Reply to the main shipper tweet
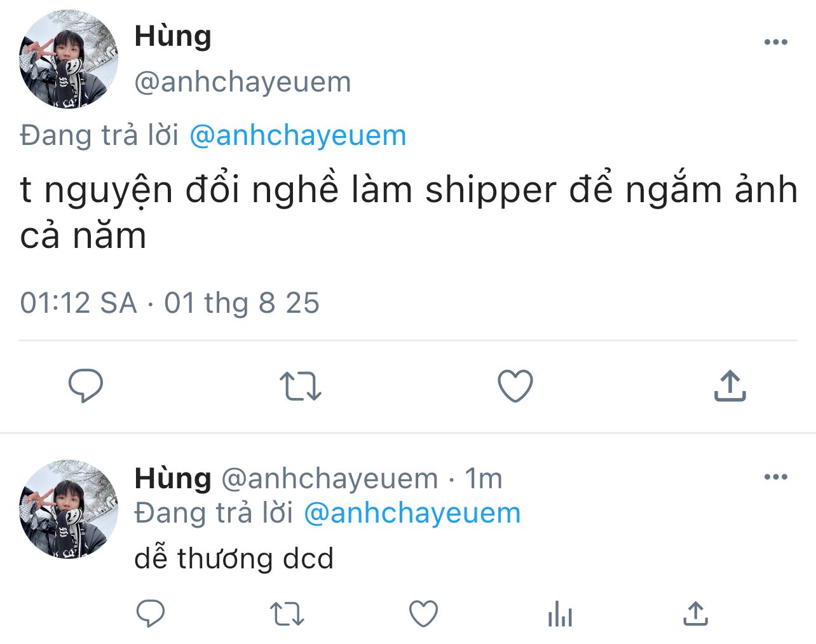This screenshot has width=816, height=644. click(86, 385)
